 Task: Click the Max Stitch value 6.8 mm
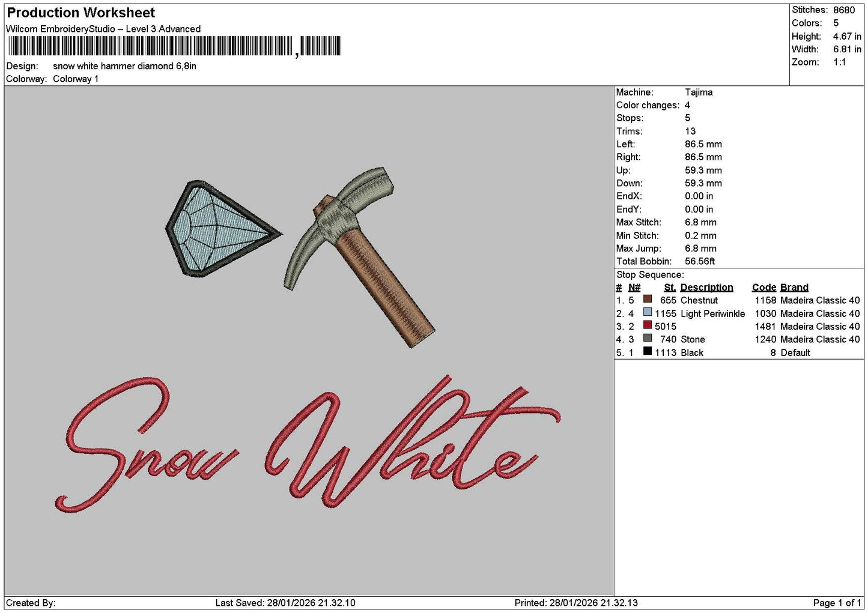pos(700,222)
